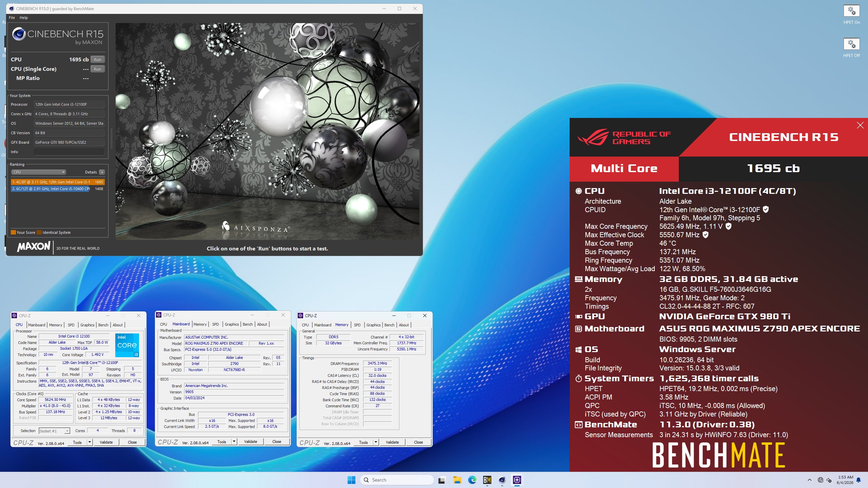Select the i3-12100F ranking entry
Screen dimensions: 868x488
click(58, 182)
